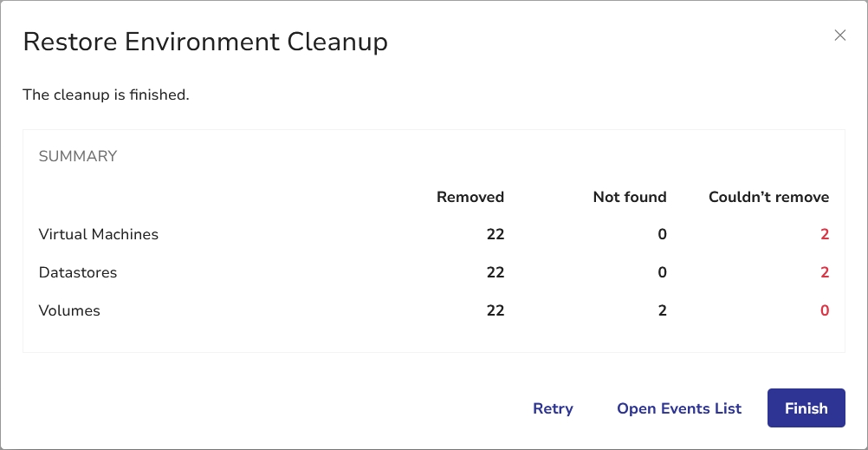Click Virtual Machines couldn't remove count
This screenshot has width=868, height=450.
[x=825, y=234]
